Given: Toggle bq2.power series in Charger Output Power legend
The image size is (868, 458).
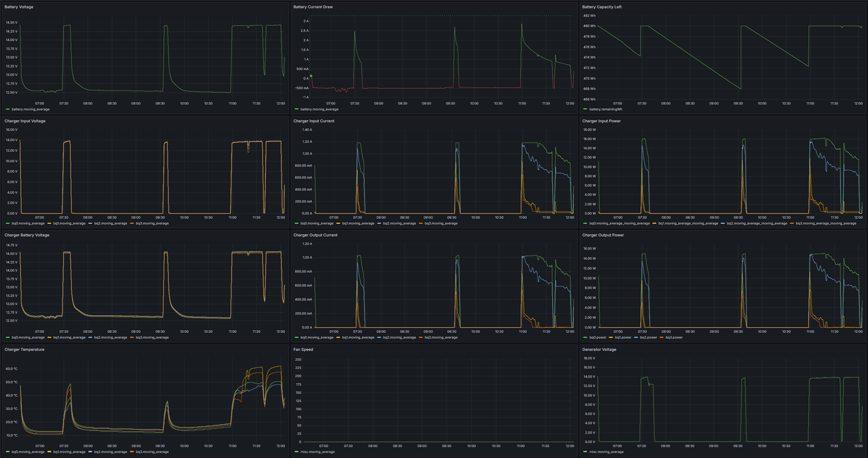Looking at the screenshot, I should tap(648, 337).
